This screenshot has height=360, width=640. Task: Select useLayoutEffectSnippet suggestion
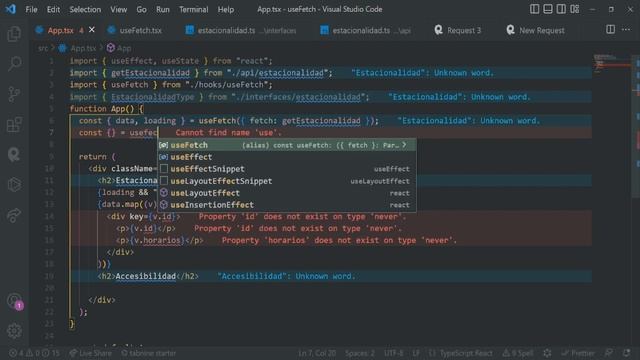click(287, 181)
